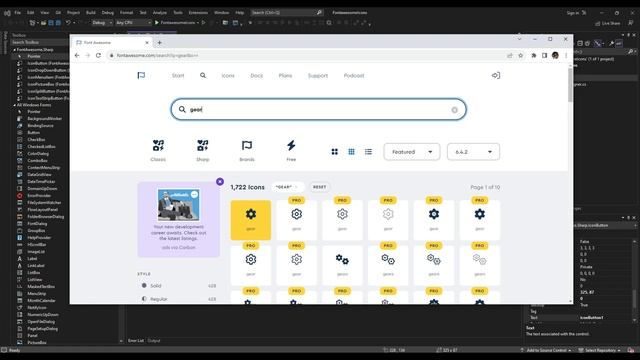Switch to the list view
Screen dimensions: 640x360
point(368,152)
